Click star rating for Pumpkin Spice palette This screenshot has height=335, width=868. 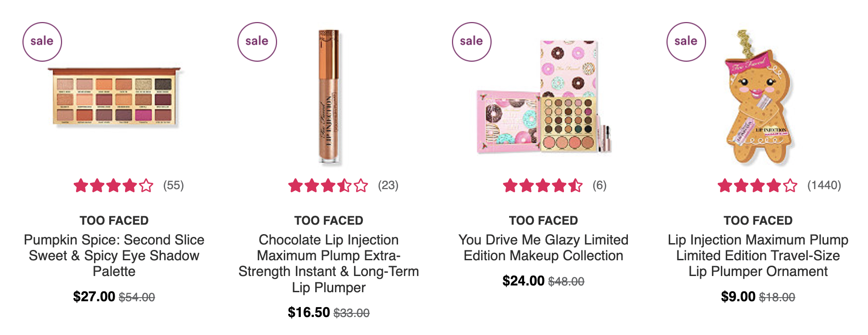pyautogui.click(x=113, y=186)
